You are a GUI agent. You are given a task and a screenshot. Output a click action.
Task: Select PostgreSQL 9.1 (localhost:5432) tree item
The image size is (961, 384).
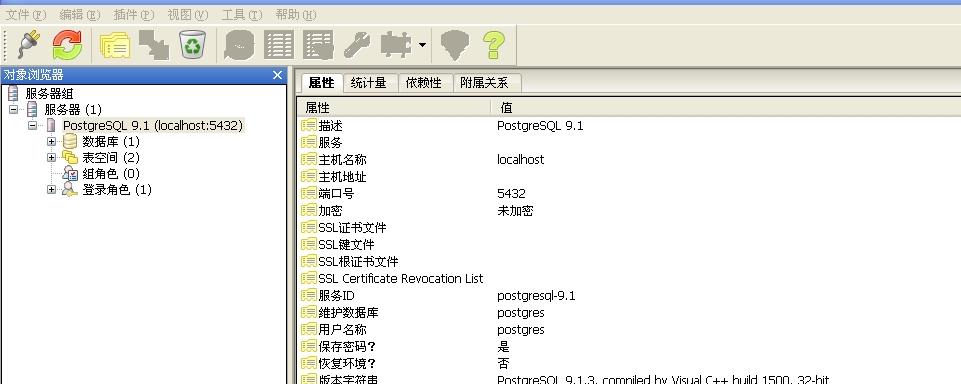(x=153, y=126)
